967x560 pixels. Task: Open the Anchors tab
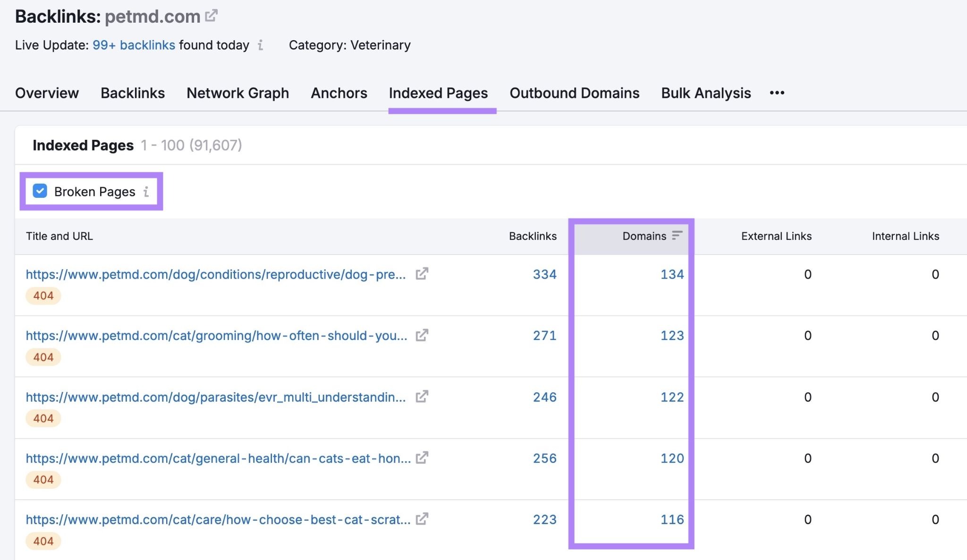click(x=339, y=93)
